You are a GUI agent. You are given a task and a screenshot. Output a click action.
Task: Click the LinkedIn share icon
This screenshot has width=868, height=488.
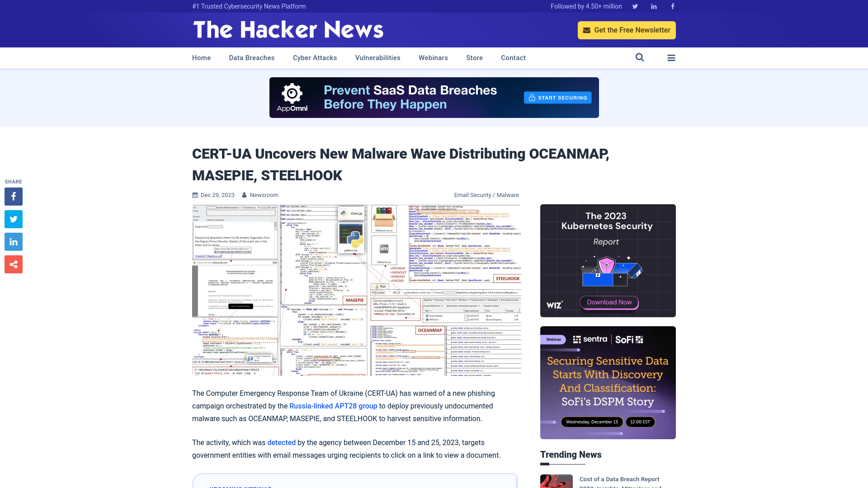(x=13, y=241)
